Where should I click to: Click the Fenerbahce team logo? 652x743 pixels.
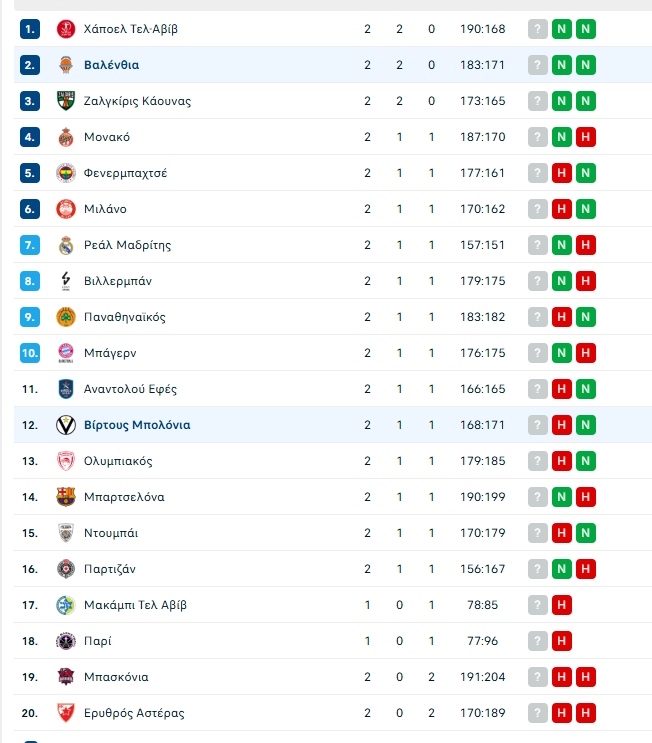[66, 173]
